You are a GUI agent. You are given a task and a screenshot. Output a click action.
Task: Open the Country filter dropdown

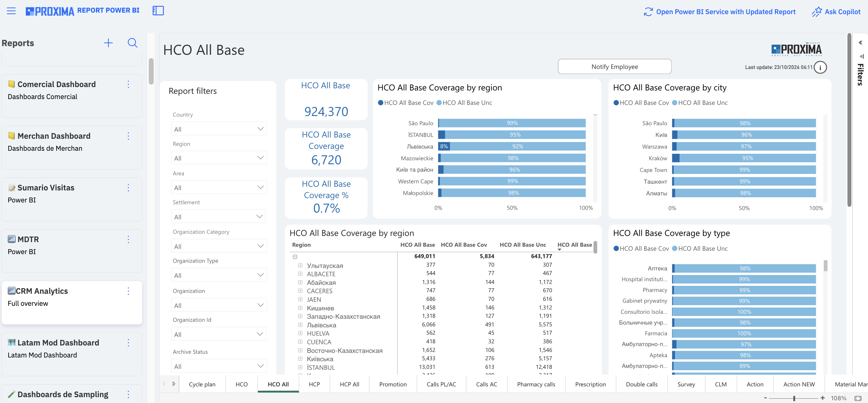click(219, 129)
